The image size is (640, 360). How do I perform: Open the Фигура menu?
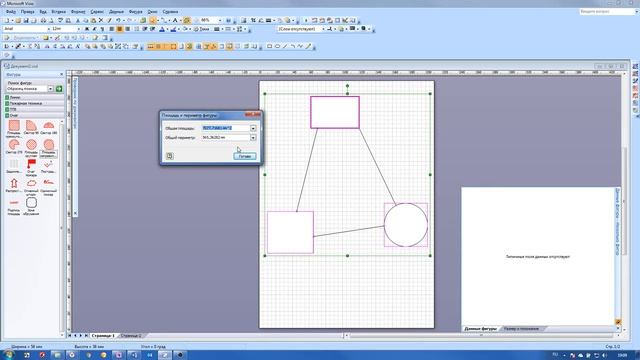coord(136,12)
